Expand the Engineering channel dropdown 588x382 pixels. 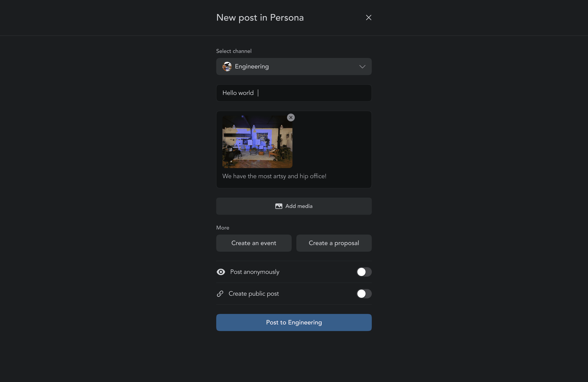coord(362,66)
